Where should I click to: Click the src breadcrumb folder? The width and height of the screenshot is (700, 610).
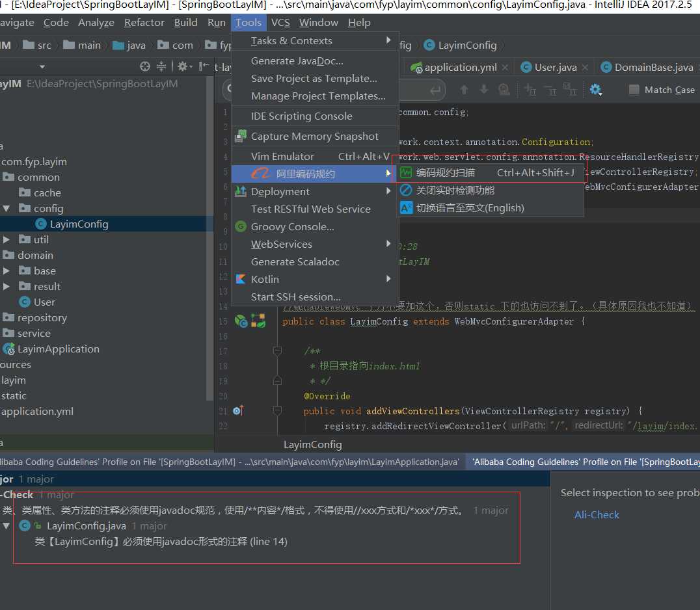point(37,45)
